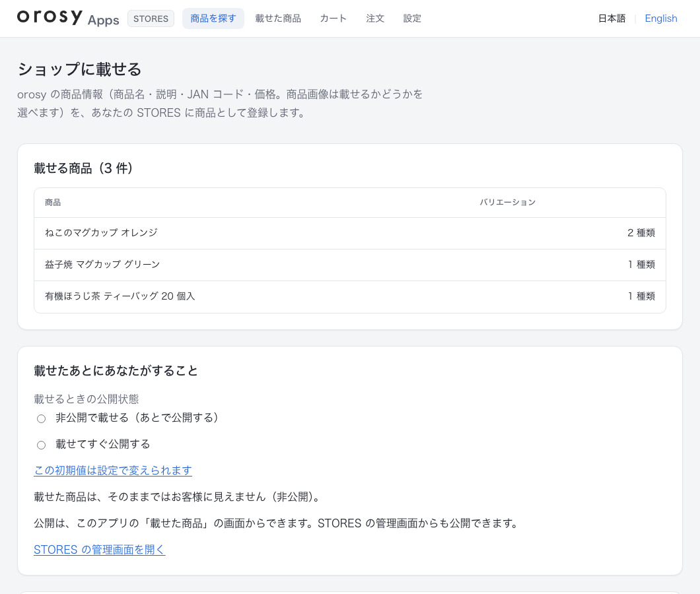The height and width of the screenshot is (594, 700).
Task: Click the バリエーション column header
Action: pos(508,203)
